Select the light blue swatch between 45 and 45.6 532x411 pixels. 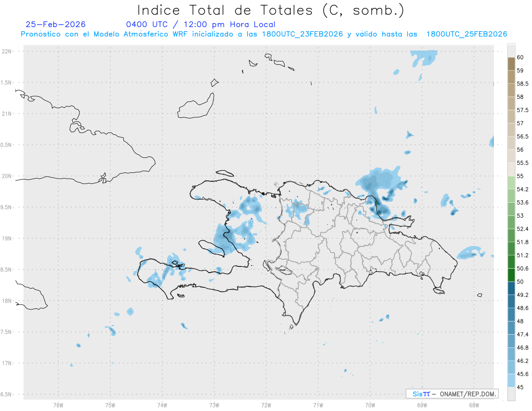pos(511,380)
